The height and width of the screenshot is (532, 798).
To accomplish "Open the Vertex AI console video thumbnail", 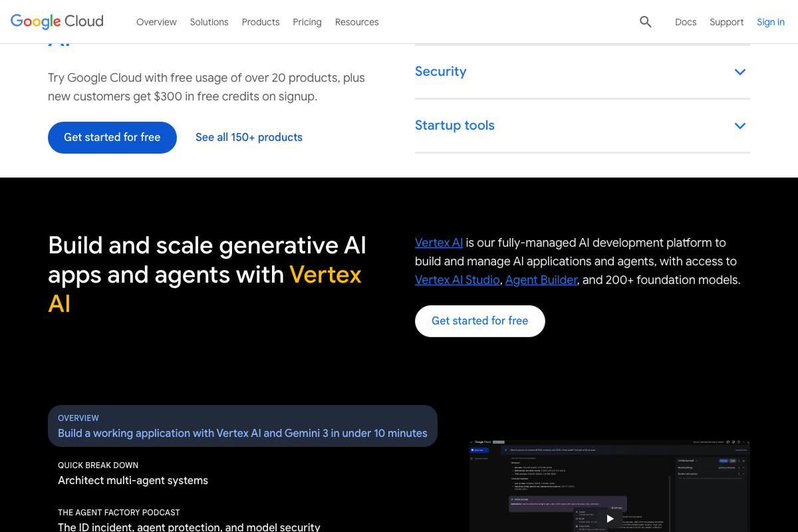I will (610, 485).
